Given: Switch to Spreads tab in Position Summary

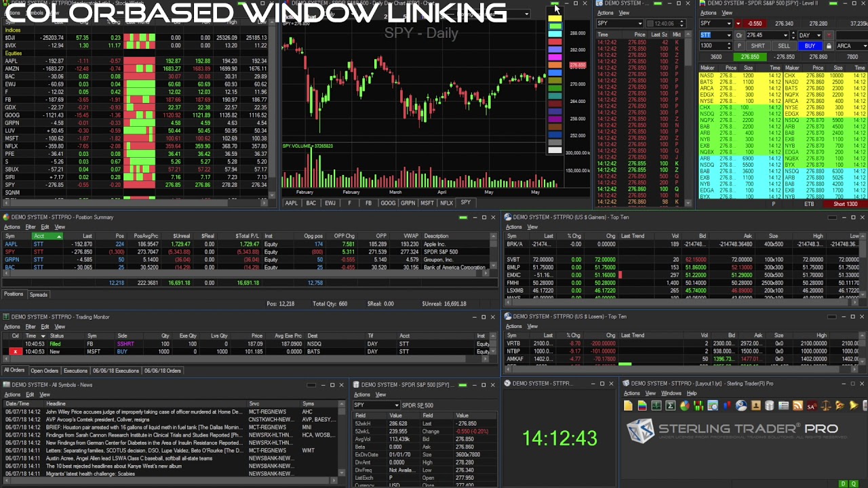Looking at the screenshot, I should 39,295.
